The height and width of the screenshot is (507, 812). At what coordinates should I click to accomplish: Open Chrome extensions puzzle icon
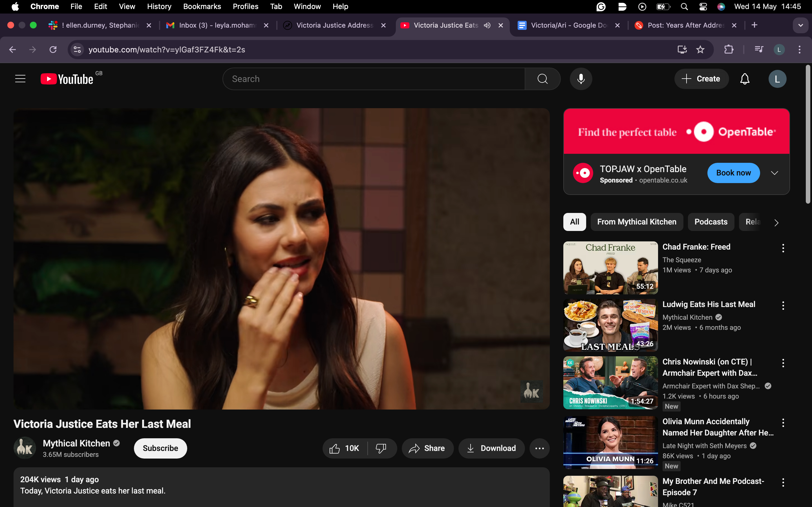729,50
